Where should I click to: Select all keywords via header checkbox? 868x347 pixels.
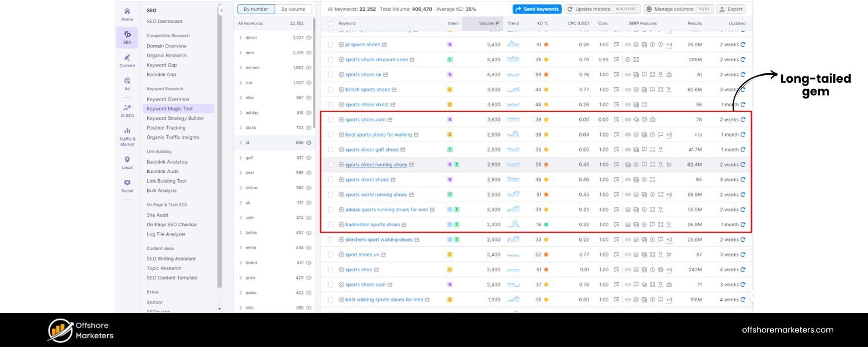click(x=330, y=24)
